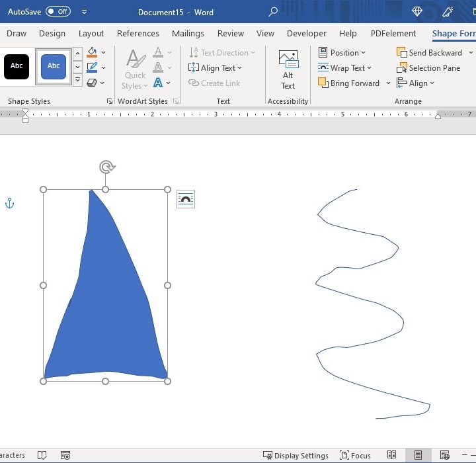
Task: Open the Design tab
Action: (x=52, y=34)
